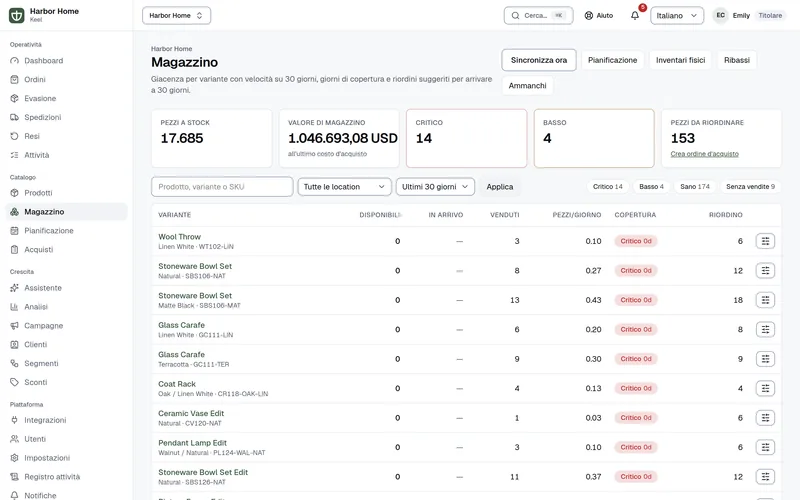Select the Basso summary card
This screenshot has width=800, height=500.
click(594, 138)
